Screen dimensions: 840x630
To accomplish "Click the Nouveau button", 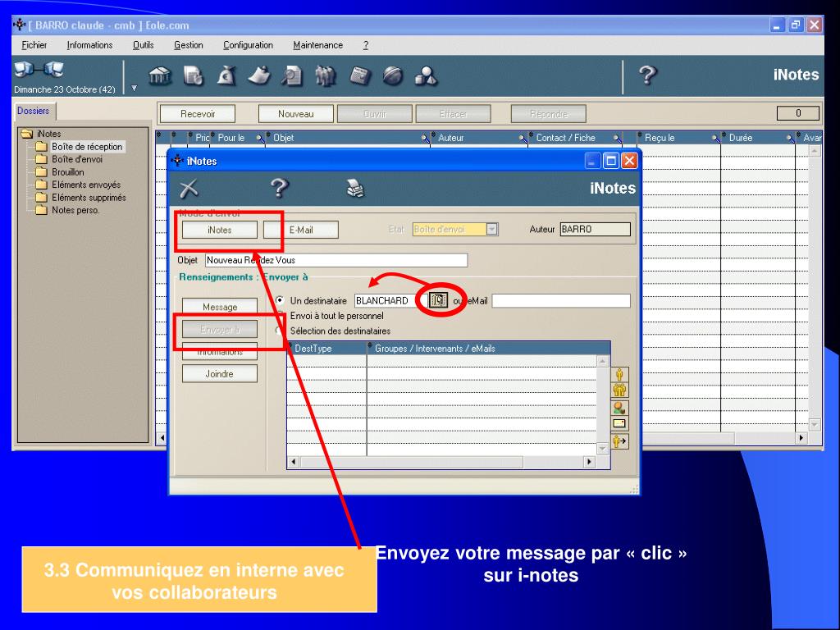I will coord(295,113).
